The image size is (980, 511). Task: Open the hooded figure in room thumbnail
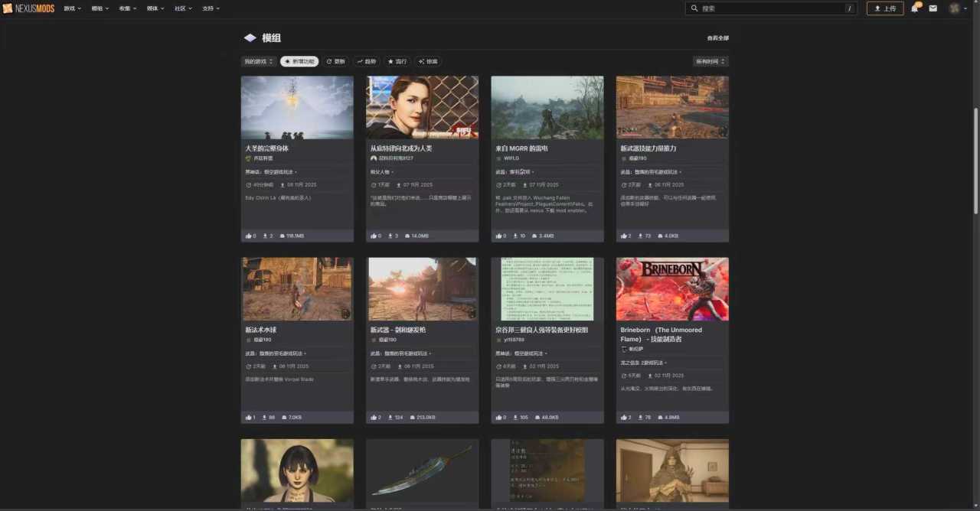tap(672, 471)
